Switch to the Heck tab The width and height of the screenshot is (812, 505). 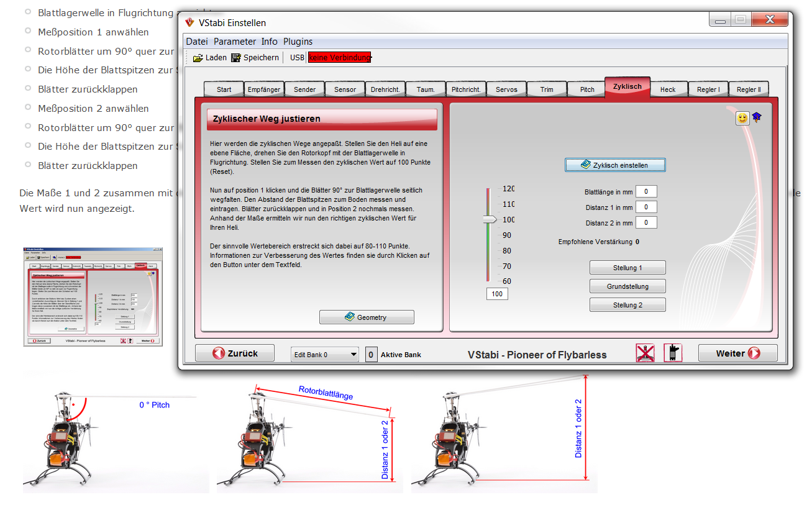click(x=668, y=89)
